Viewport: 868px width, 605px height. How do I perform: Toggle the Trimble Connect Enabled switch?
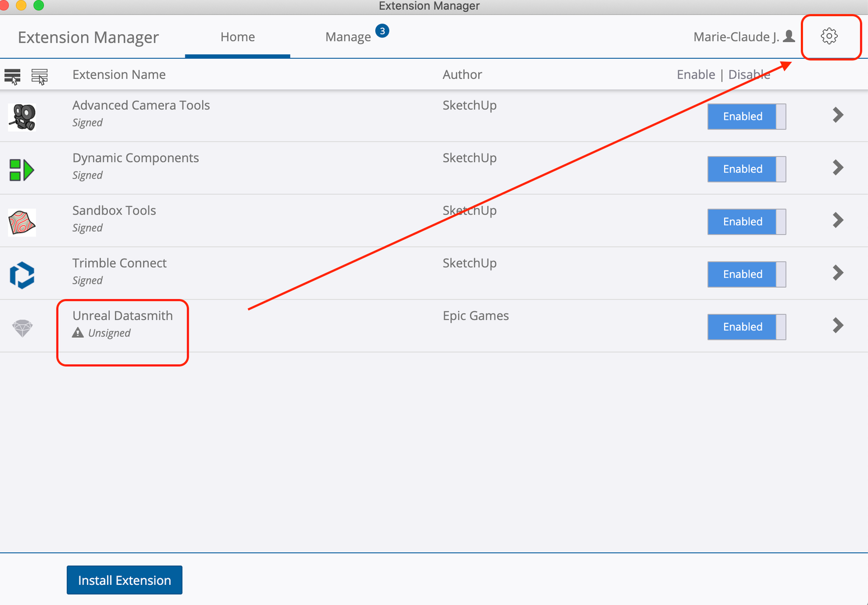pos(746,274)
